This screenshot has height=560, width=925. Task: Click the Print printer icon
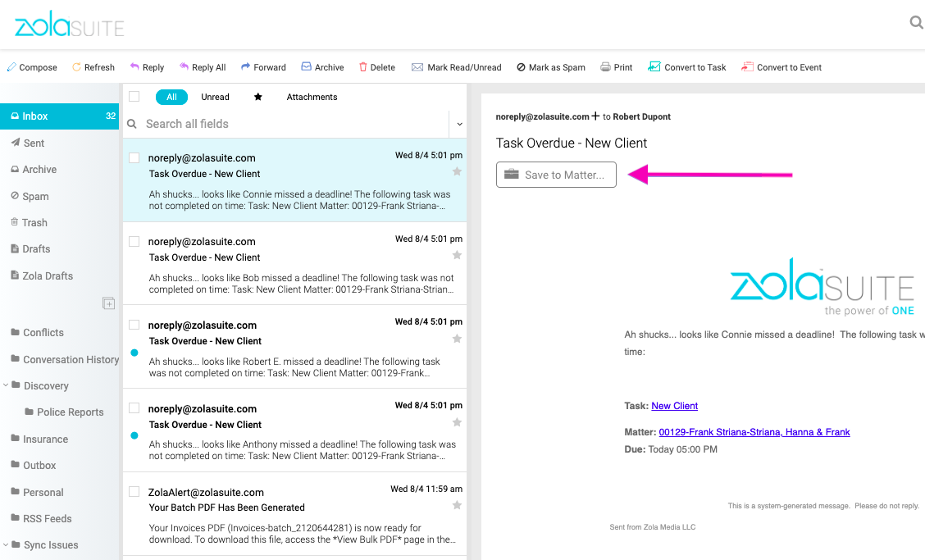point(605,66)
